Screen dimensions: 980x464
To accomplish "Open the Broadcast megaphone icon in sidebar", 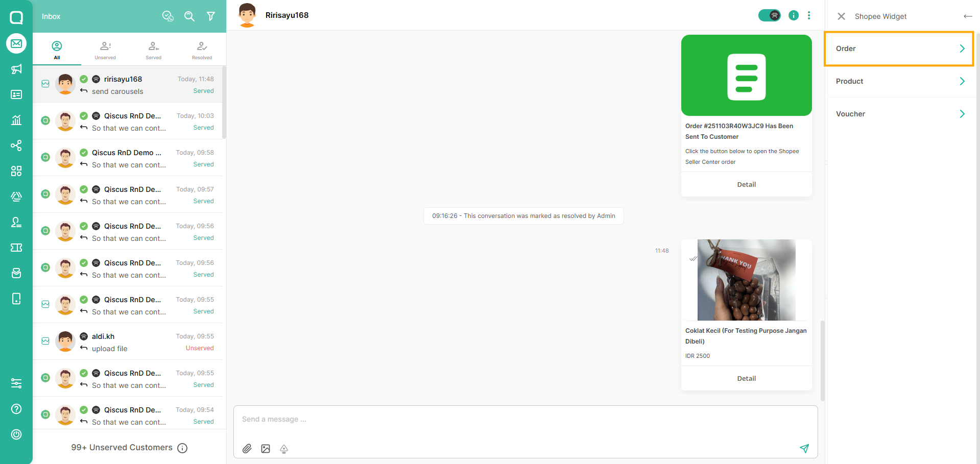I will point(16,69).
